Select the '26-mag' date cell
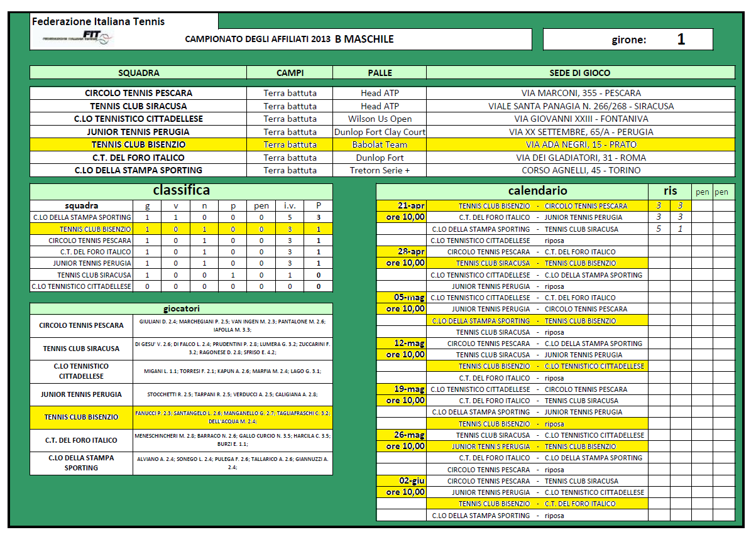Image resolution: width=756 pixels, height=547 pixels. (402, 435)
